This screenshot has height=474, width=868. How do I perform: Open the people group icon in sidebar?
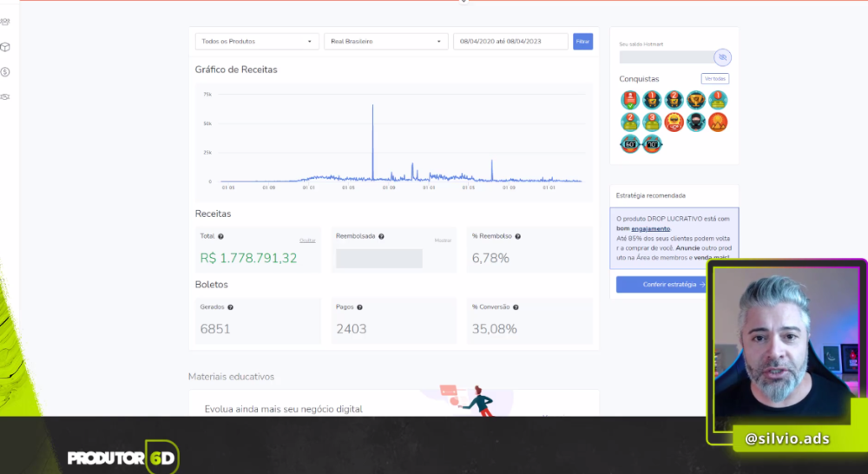[5, 23]
